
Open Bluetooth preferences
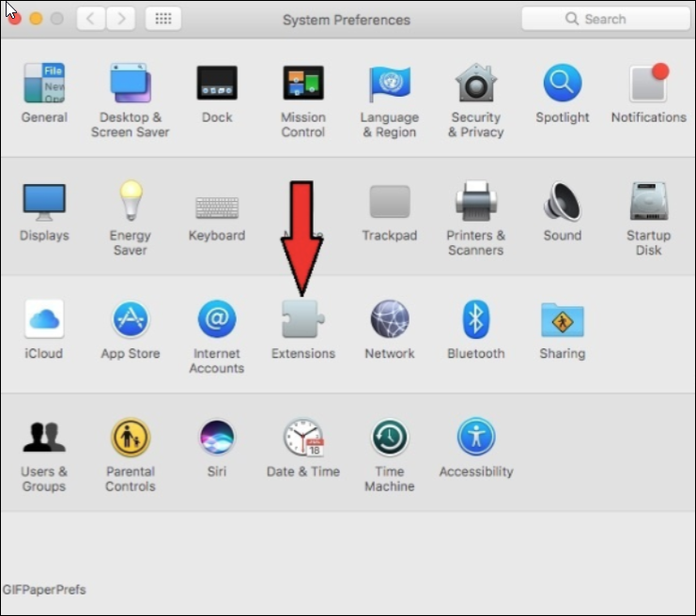476,318
